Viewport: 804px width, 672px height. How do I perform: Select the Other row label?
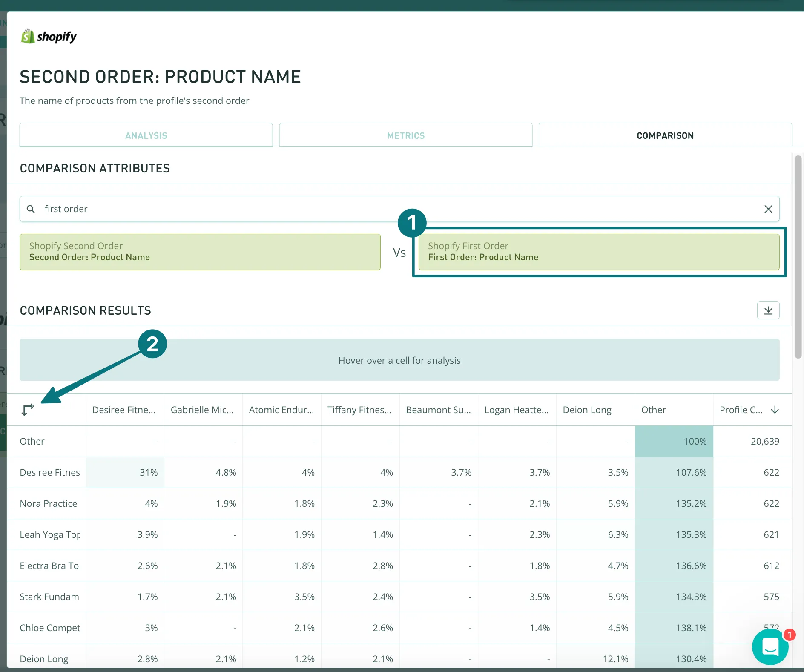click(32, 441)
